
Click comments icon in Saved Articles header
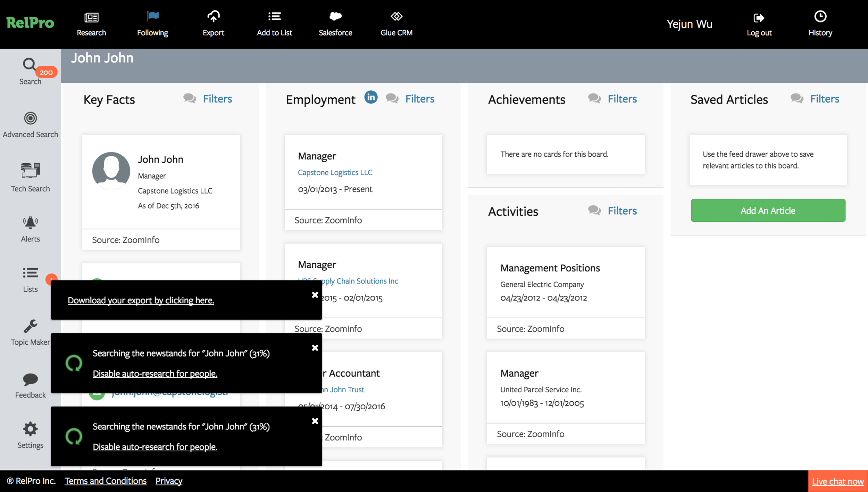(x=797, y=99)
